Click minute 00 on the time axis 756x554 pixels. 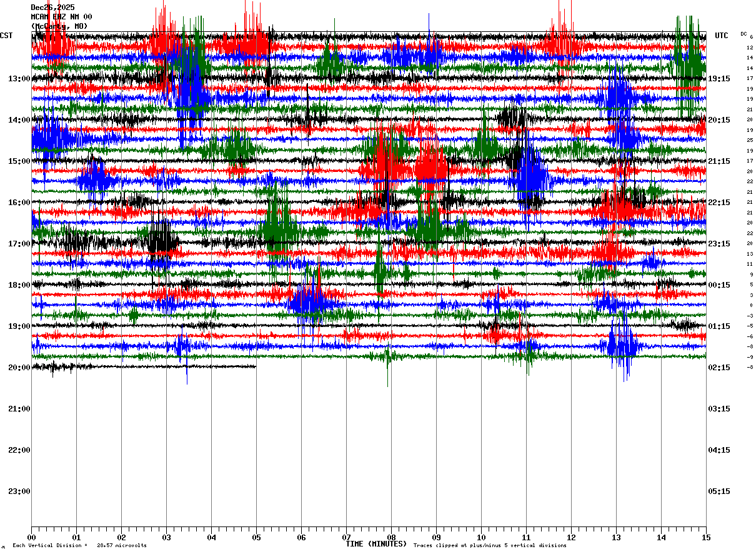tap(31, 537)
